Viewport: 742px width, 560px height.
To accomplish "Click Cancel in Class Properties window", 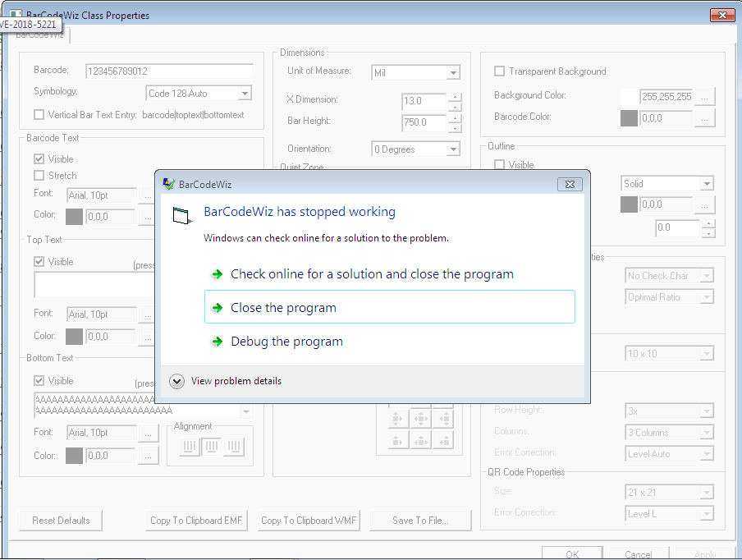I will pos(639,554).
